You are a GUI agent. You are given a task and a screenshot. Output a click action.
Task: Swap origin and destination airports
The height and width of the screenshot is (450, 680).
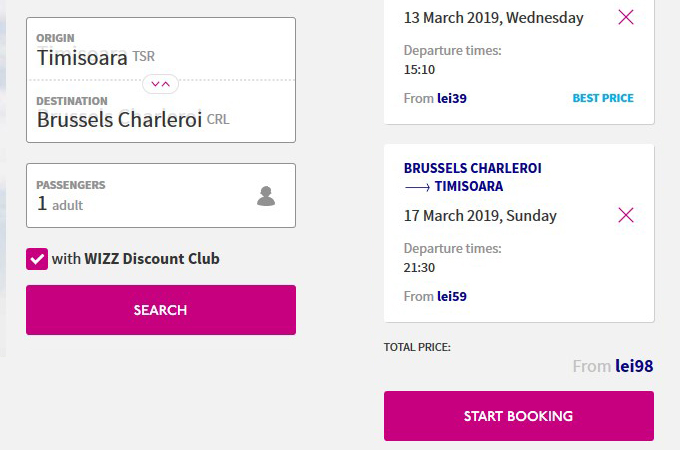(160, 84)
